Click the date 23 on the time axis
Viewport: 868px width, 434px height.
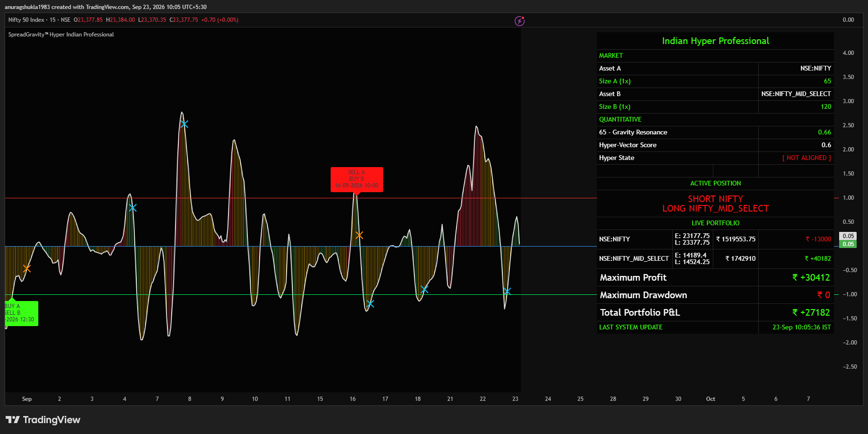point(515,399)
